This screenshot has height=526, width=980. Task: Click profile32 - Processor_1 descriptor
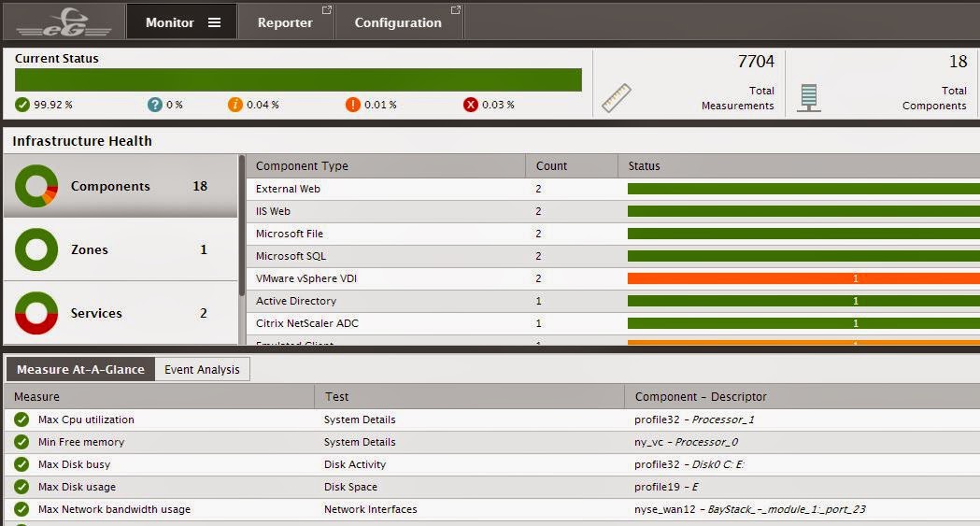[694, 419]
